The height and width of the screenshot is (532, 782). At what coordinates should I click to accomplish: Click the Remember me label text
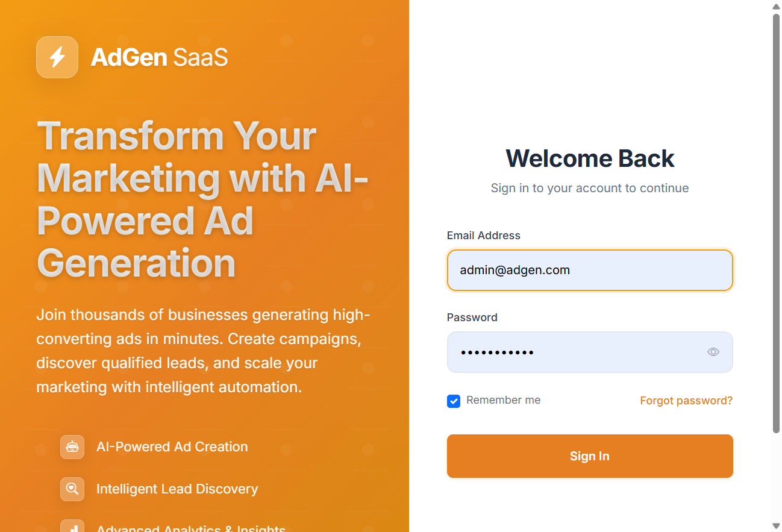pos(503,400)
